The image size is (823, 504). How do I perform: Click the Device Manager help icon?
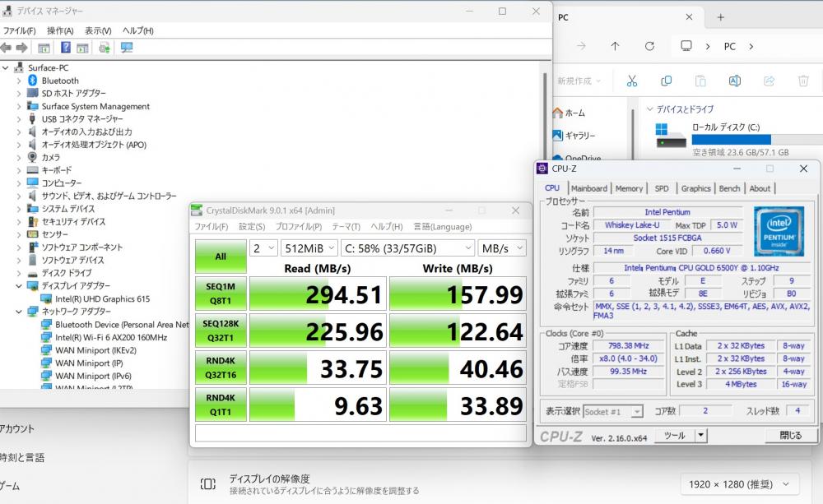tap(66, 48)
